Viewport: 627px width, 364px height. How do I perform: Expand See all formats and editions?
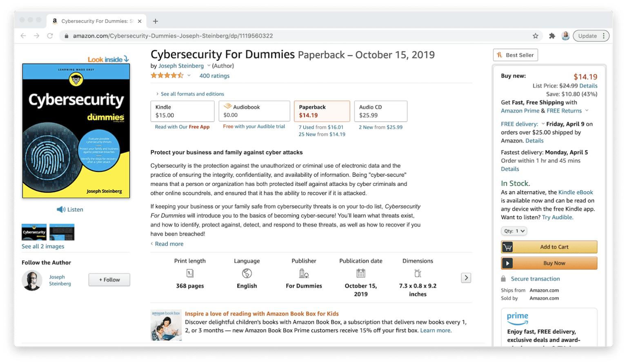tap(192, 94)
